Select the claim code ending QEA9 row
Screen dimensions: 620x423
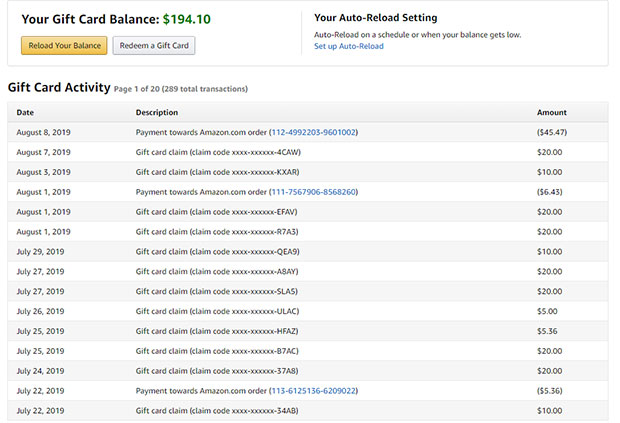pos(308,251)
